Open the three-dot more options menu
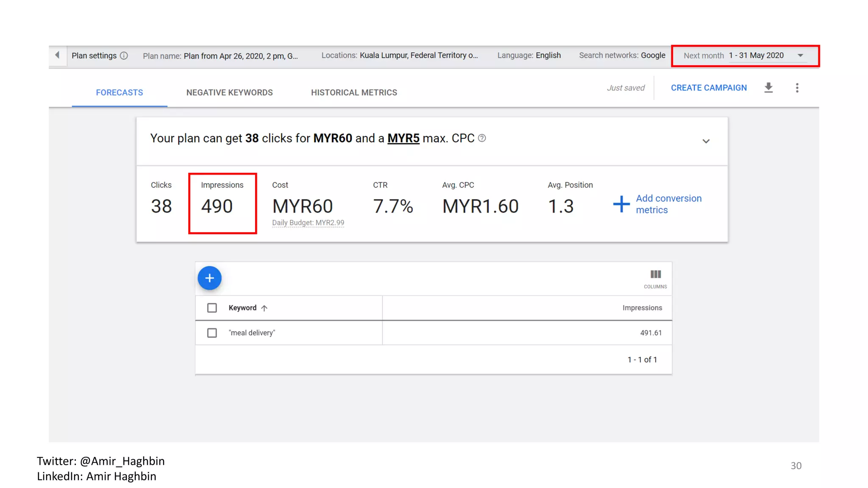 (797, 88)
